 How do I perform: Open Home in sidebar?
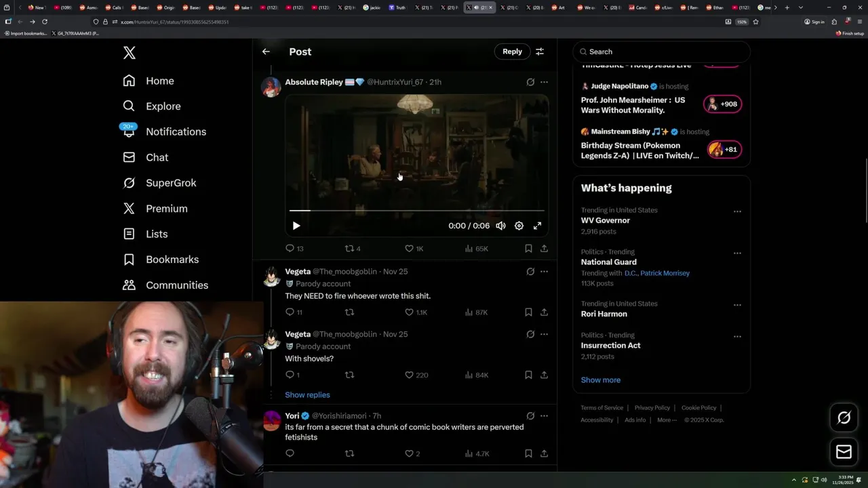149,81
